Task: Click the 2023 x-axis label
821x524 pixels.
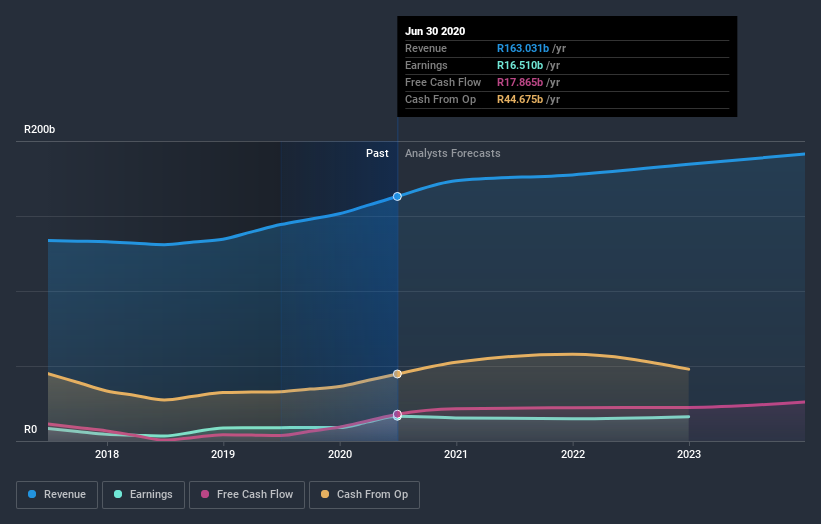Action: tap(689, 454)
